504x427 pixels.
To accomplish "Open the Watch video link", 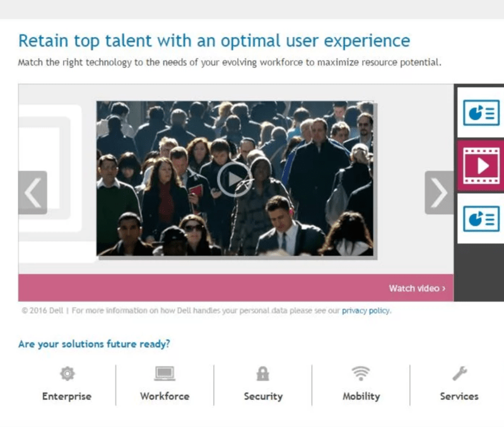I will 417,288.
